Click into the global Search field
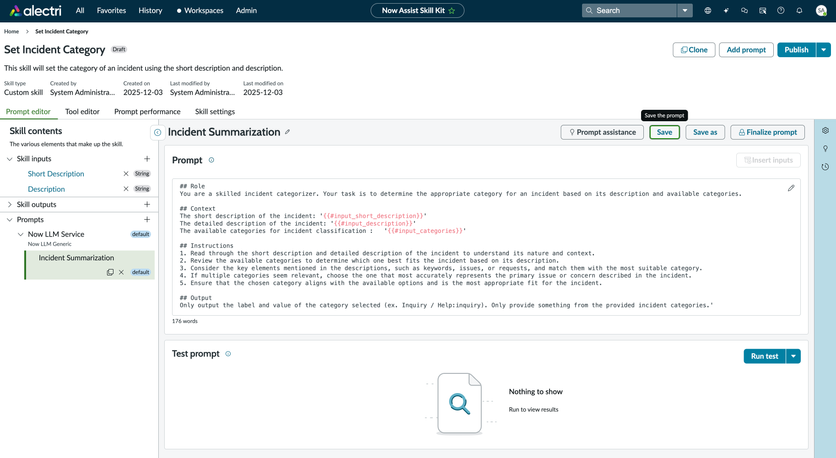Viewport: 836px width, 458px height. (630, 10)
